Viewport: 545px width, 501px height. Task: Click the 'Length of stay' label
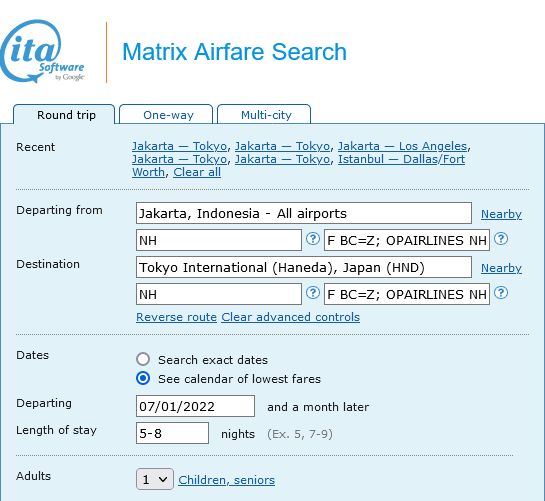(56, 430)
